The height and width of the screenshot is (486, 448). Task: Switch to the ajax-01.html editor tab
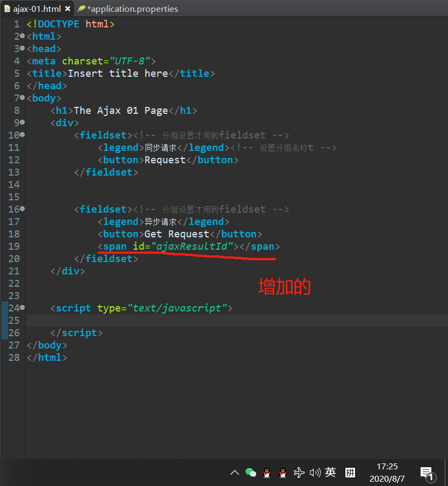37,9
